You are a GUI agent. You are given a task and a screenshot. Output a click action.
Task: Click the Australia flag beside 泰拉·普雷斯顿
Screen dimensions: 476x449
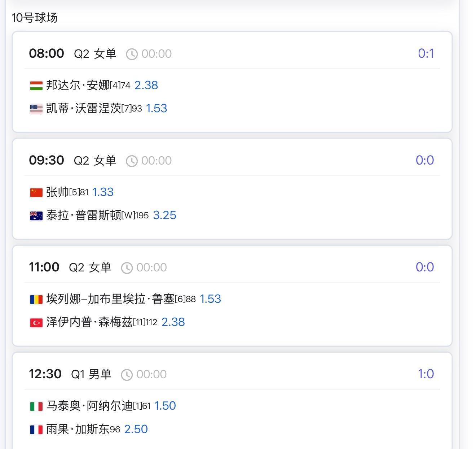[x=36, y=215]
